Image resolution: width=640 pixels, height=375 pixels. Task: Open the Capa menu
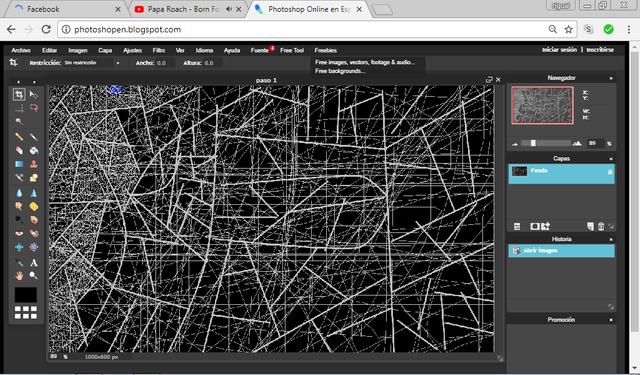[105, 50]
